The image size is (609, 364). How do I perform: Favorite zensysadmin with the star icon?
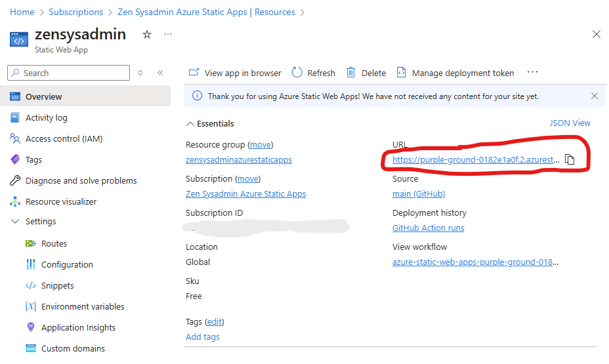pos(147,35)
